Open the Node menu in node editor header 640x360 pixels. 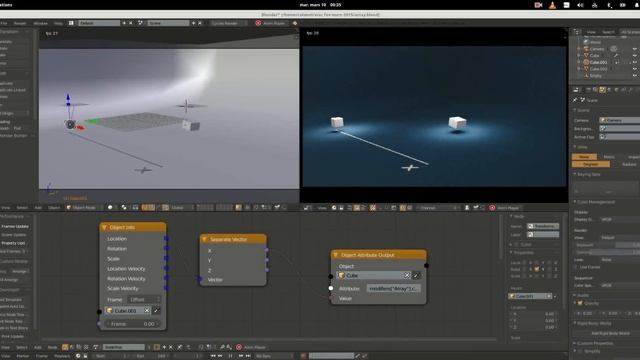tap(53, 347)
